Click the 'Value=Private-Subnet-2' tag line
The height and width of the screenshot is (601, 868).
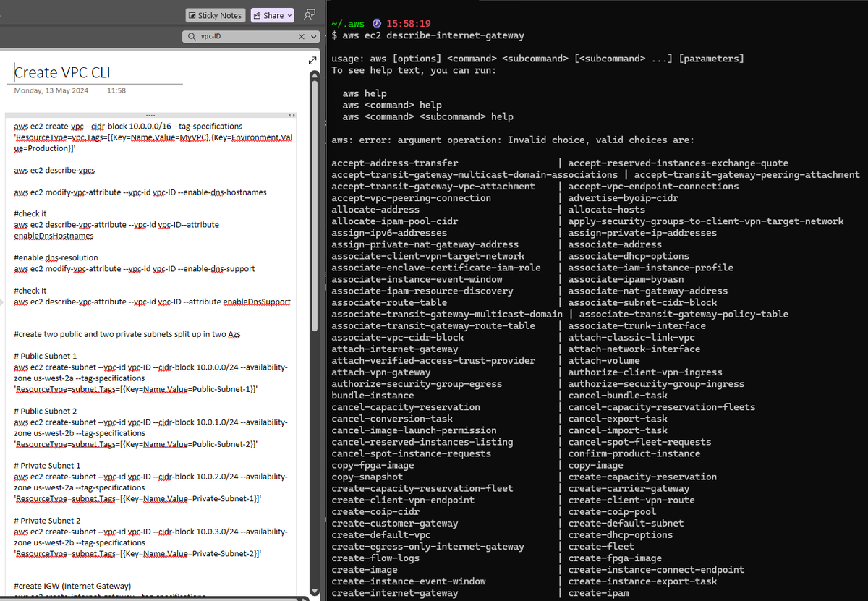point(137,553)
